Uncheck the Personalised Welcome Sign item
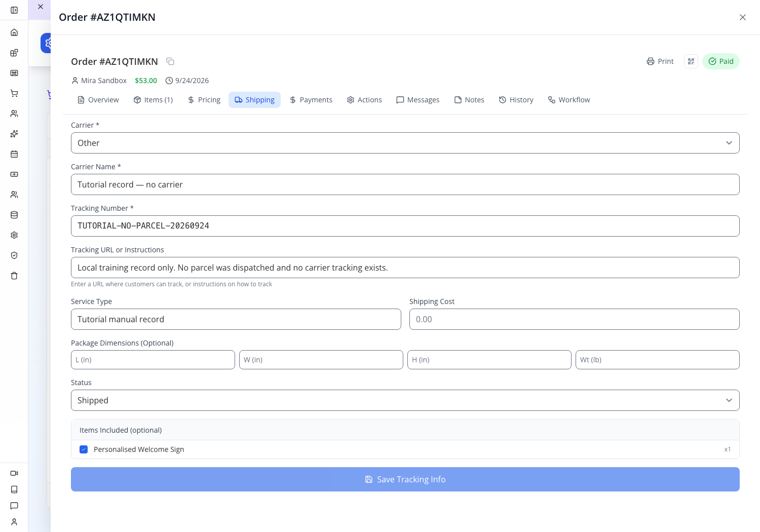This screenshot has width=760, height=532. [x=84, y=449]
